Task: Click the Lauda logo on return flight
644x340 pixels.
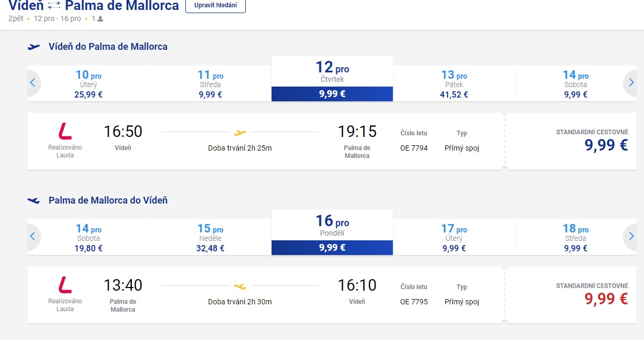Action: pyautogui.click(x=65, y=284)
